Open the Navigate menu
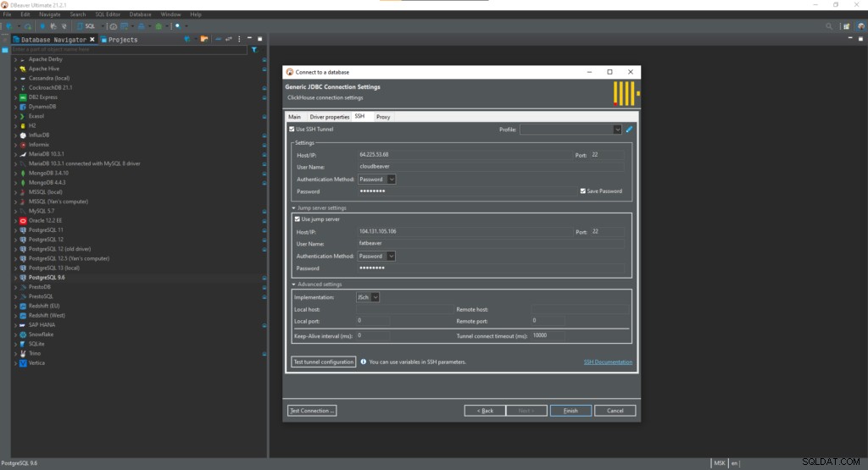This screenshot has height=470, width=868. (x=50, y=14)
